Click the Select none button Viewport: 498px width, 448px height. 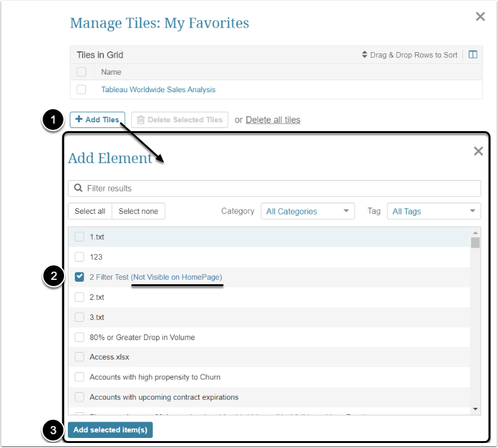pos(138,211)
